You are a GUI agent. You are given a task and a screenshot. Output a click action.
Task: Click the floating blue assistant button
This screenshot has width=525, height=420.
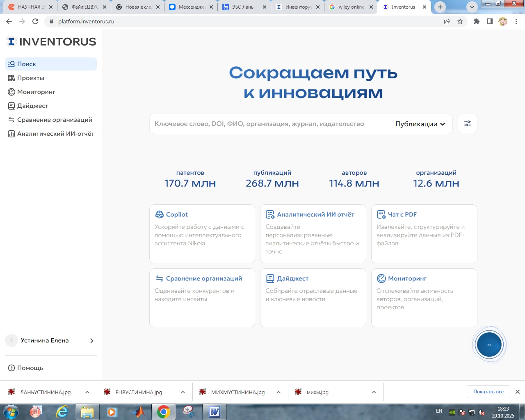tap(489, 345)
